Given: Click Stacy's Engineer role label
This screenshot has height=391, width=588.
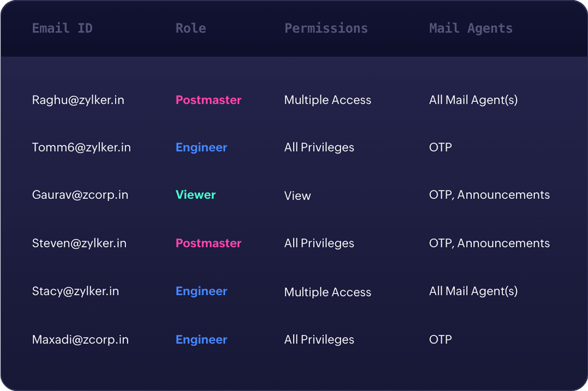Looking at the screenshot, I should tap(201, 291).
